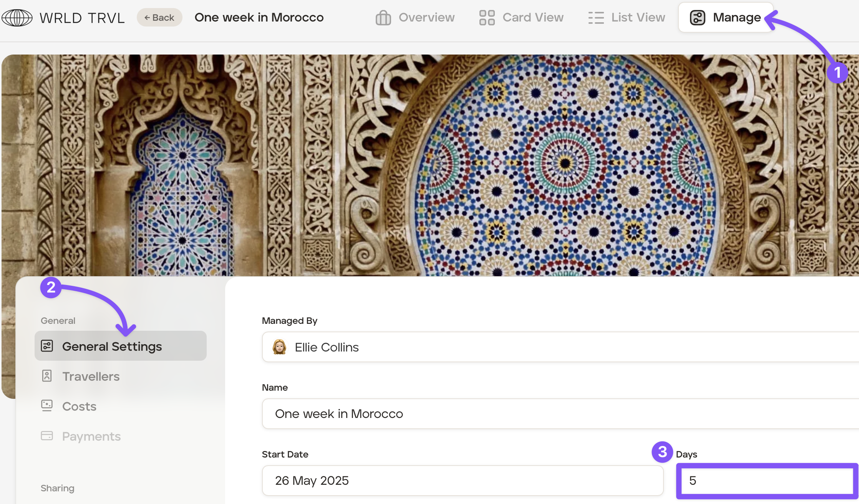Image resolution: width=859 pixels, height=504 pixels.
Task: Go back with the Back button
Action: (x=159, y=18)
